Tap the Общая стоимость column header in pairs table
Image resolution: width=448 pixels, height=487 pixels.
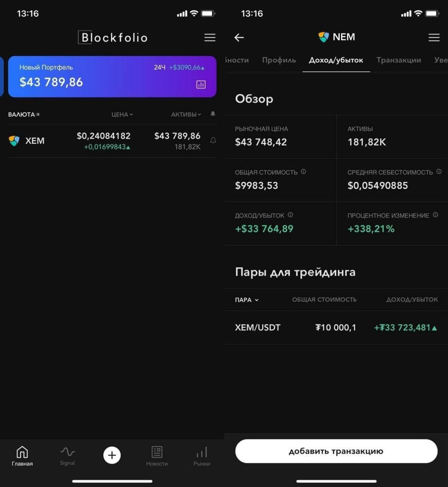point(324,299)
